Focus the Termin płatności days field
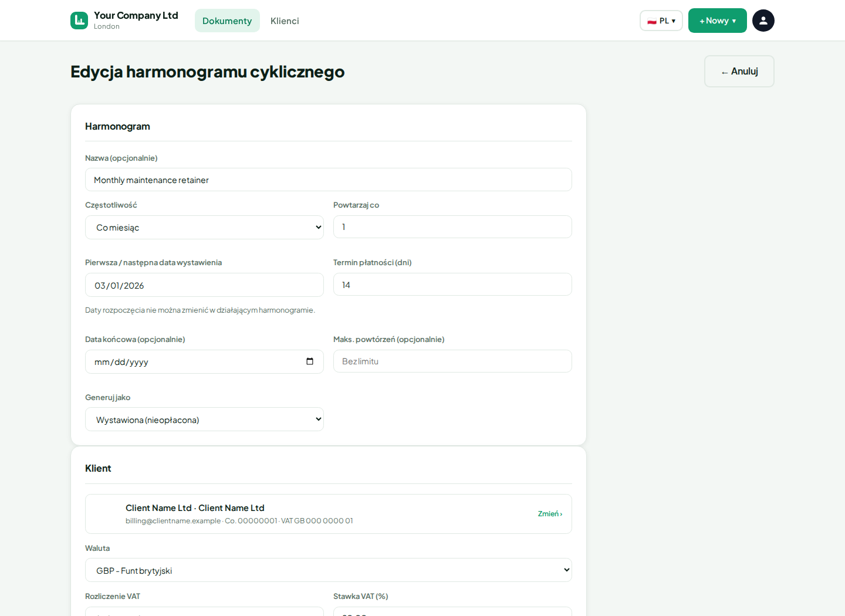This screenshot has height=616, width=845. 452,285
